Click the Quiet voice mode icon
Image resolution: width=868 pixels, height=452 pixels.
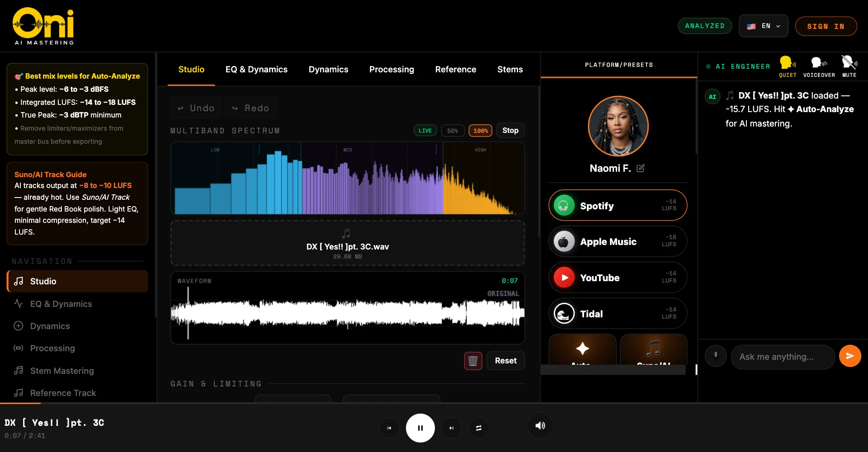tap(787, 66)
